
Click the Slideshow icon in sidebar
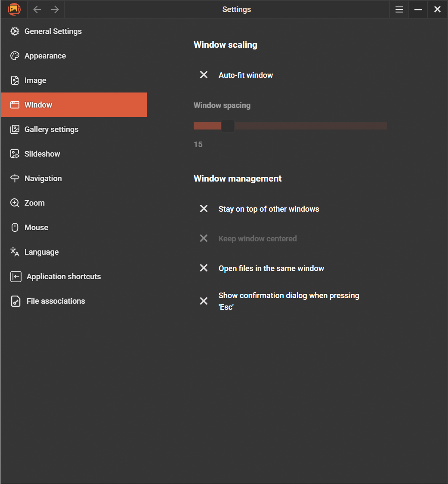tap(15, 154)
